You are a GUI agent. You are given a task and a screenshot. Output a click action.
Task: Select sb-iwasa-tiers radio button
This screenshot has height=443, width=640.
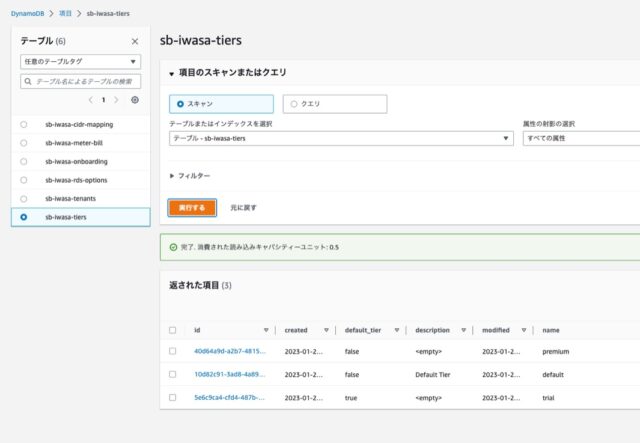point(24,217)
